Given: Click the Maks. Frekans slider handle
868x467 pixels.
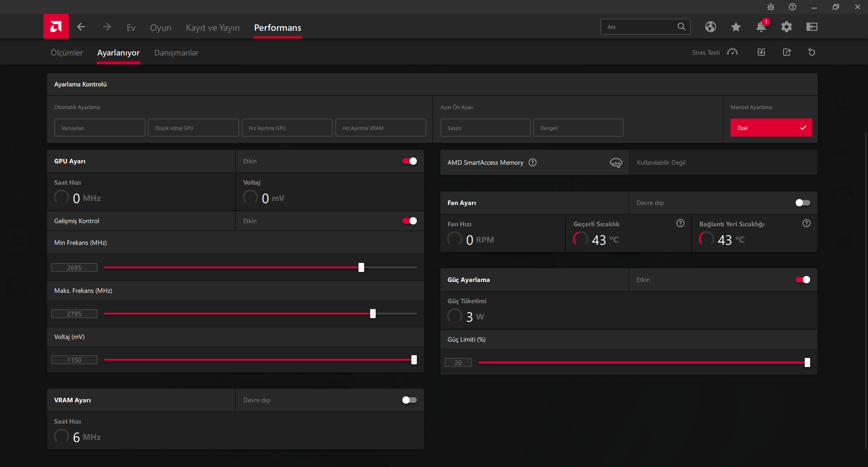Looking at the screenshot, I should 373,314.
